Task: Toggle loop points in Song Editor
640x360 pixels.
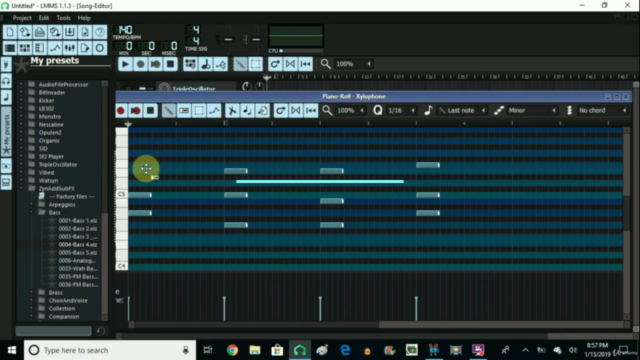Action: click(290, 64)
